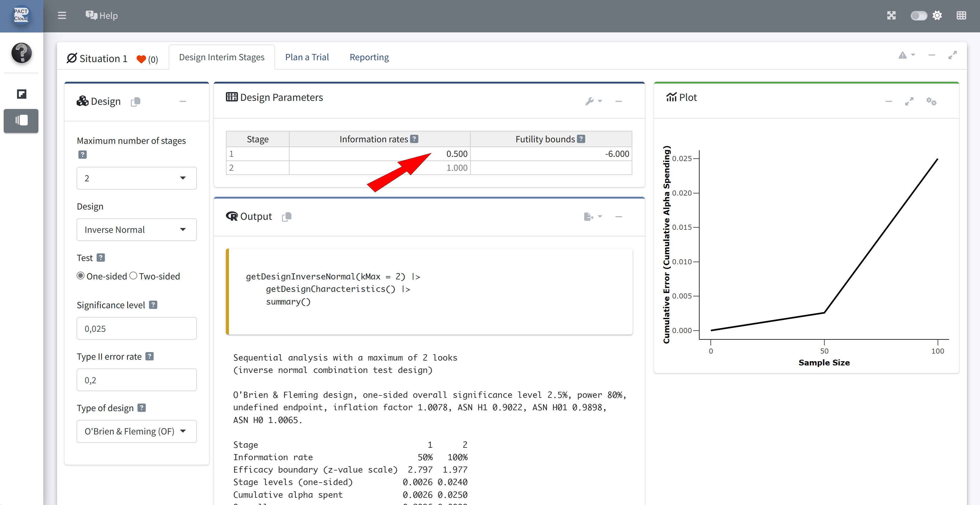Screen dimensions: 980x505
Task: Expand the Plot panel to fullscreen
Action: point(909,101)
